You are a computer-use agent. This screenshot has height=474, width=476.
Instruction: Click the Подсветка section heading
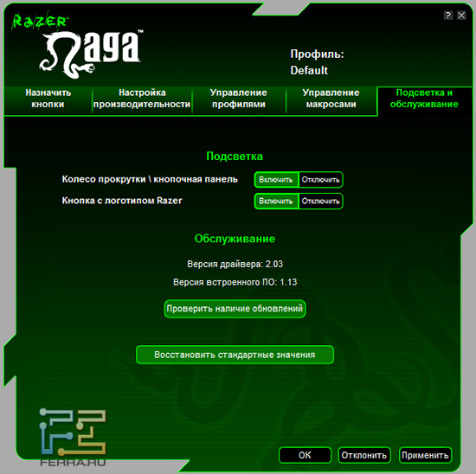235,157
